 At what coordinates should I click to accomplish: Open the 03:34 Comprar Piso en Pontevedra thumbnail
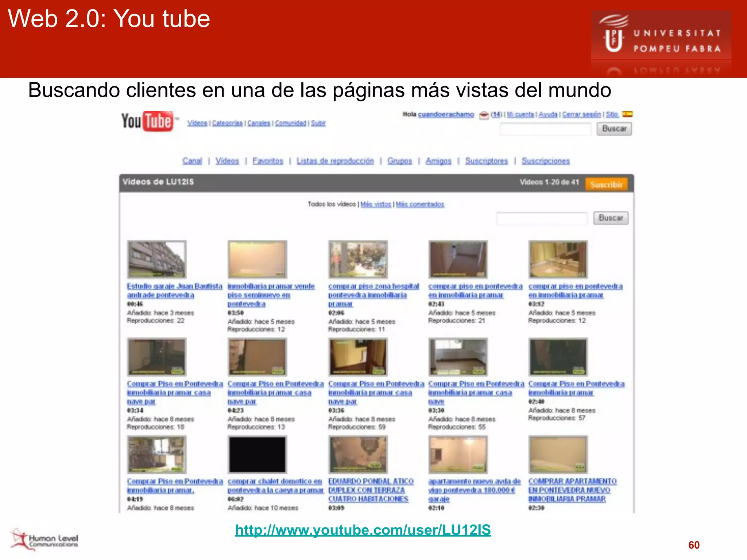point(157,357)
